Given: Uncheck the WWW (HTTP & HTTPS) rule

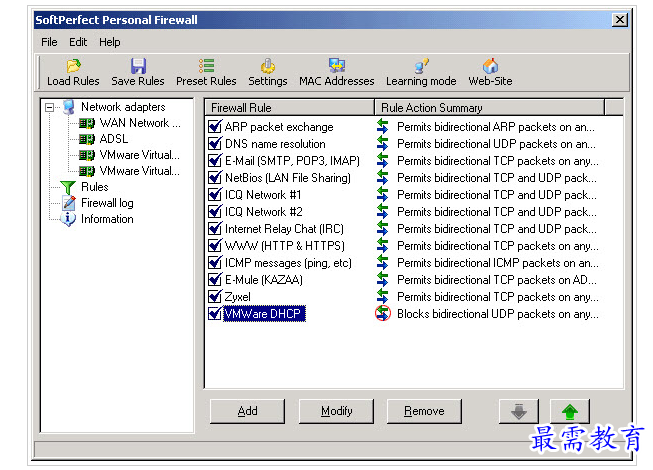Looking at the screenshot, I should tap(215, 246).
